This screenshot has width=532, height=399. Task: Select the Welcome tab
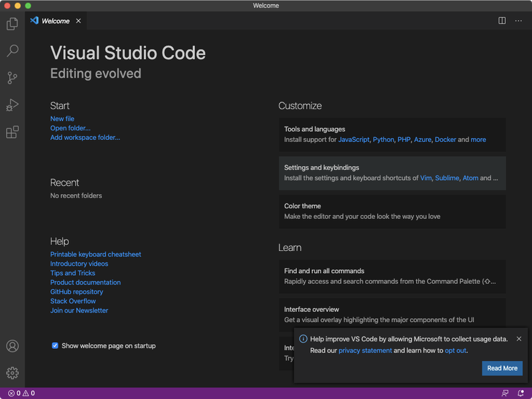click(55, 21)
